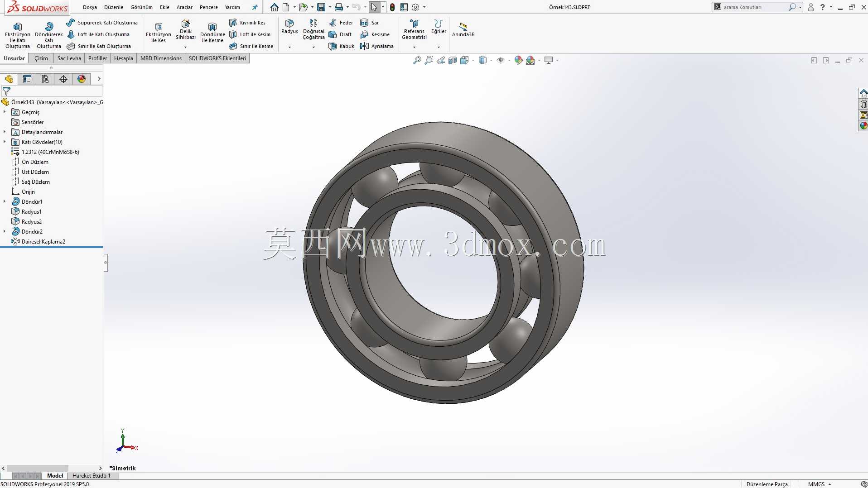Screen dimensions: 868x488
Task: Expand Radyus dropdown arrow
Action: [289, 47]
